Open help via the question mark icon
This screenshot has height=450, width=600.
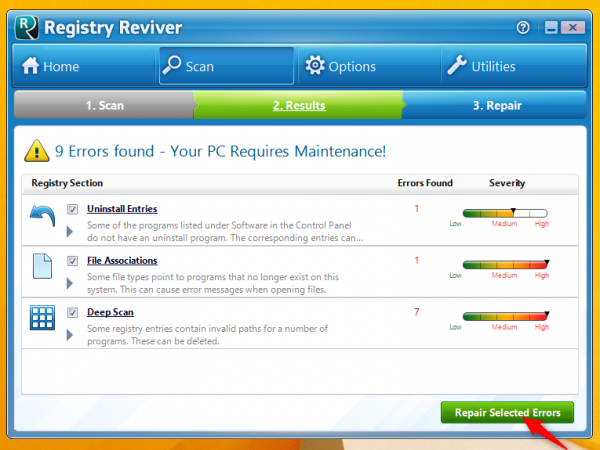pos(523,28)
